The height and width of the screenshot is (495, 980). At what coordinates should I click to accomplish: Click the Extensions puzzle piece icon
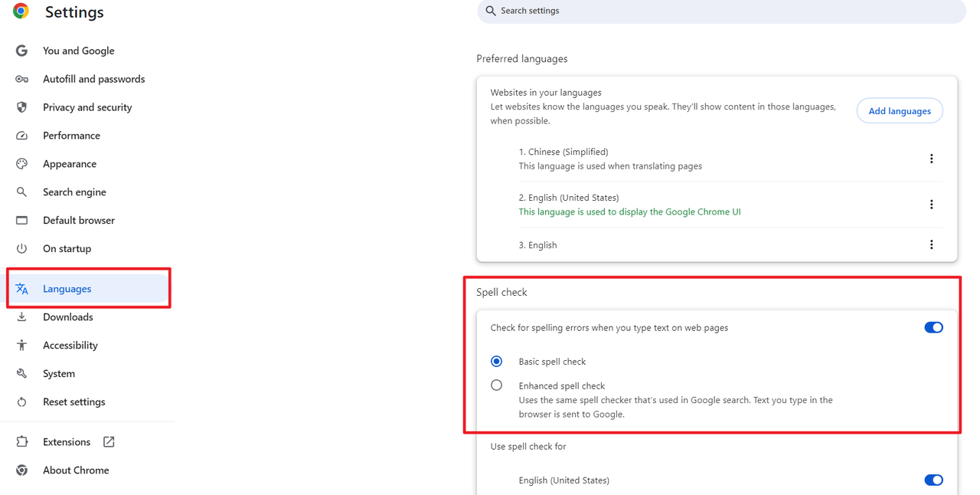pyautogui.click(x=21, y=442)
